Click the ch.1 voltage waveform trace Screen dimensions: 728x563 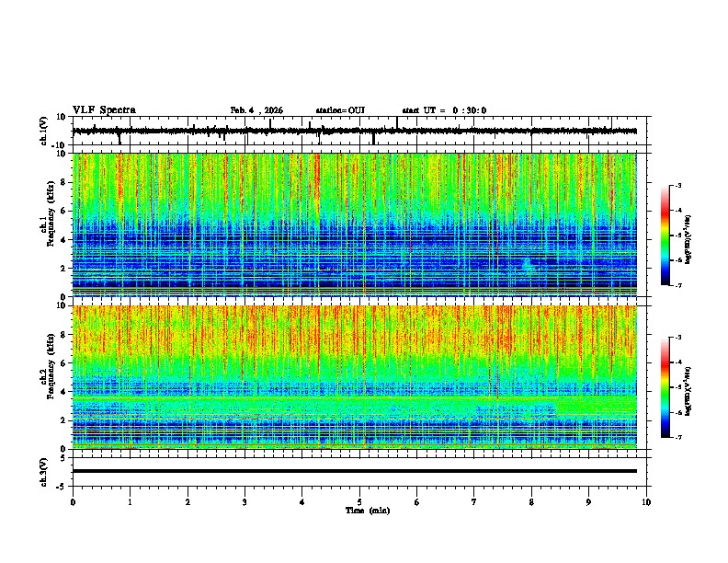354,131
